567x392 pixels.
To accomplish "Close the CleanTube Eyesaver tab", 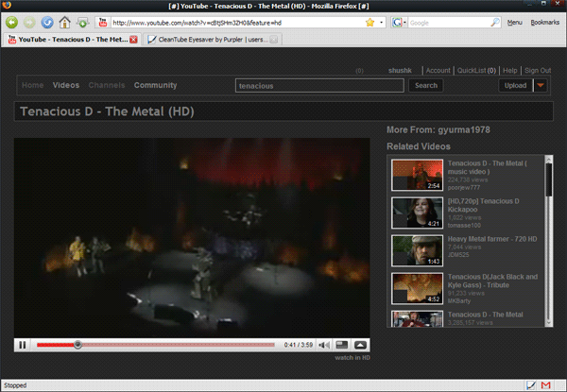I will click(274, 40).
